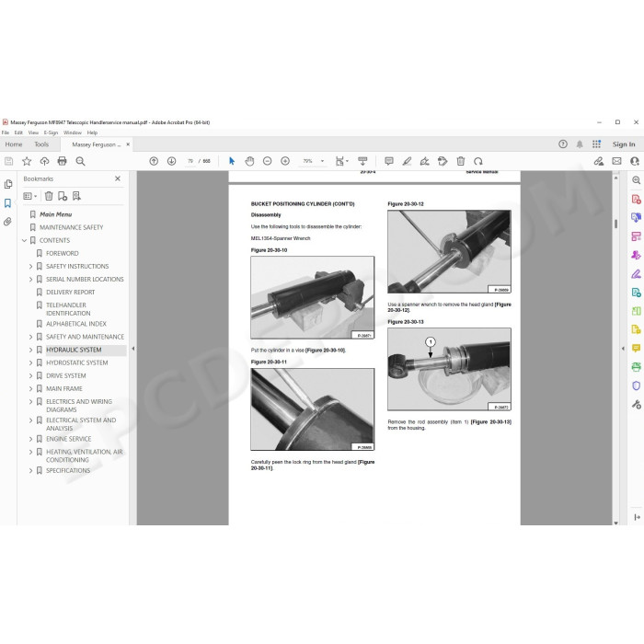The width and height of the screenshot is (644, 644).
Task: Open the Help menu
Action: tap(92, 132)
